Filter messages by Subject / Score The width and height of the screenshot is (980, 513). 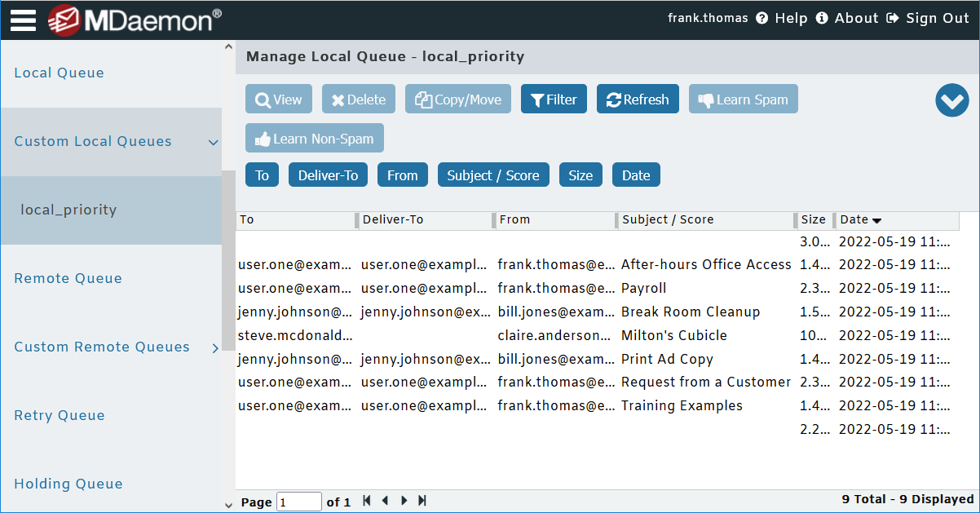click(x=493, y=175)
